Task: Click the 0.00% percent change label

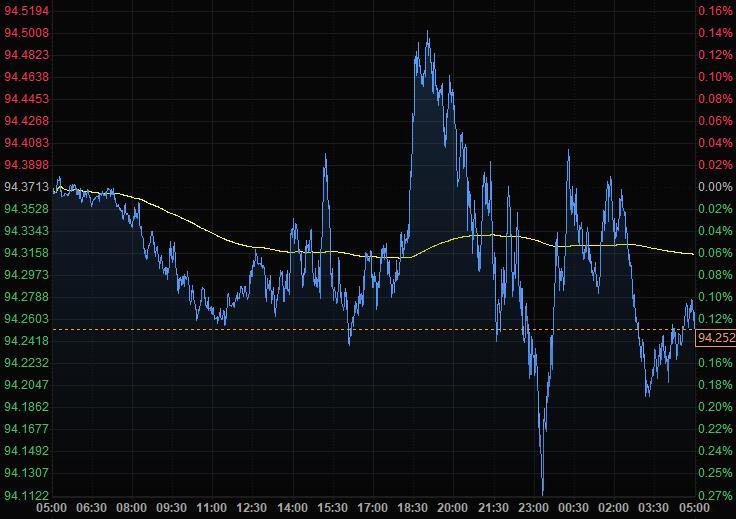Action: [x=715, y=187]
